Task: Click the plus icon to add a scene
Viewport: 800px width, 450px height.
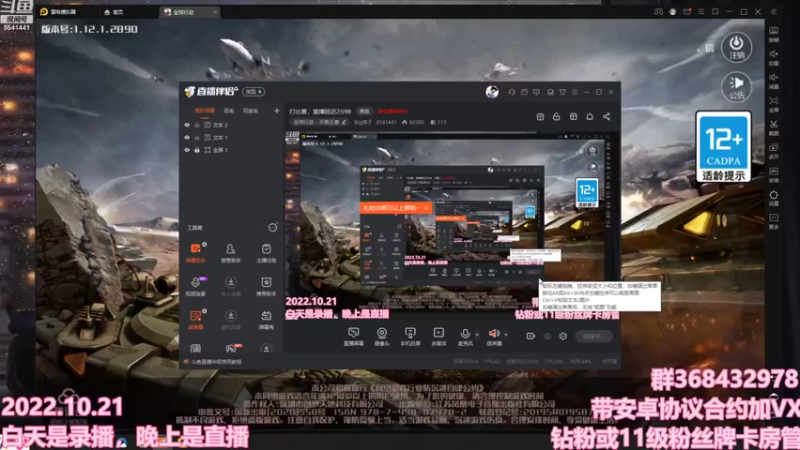Action: click(277, 111)
